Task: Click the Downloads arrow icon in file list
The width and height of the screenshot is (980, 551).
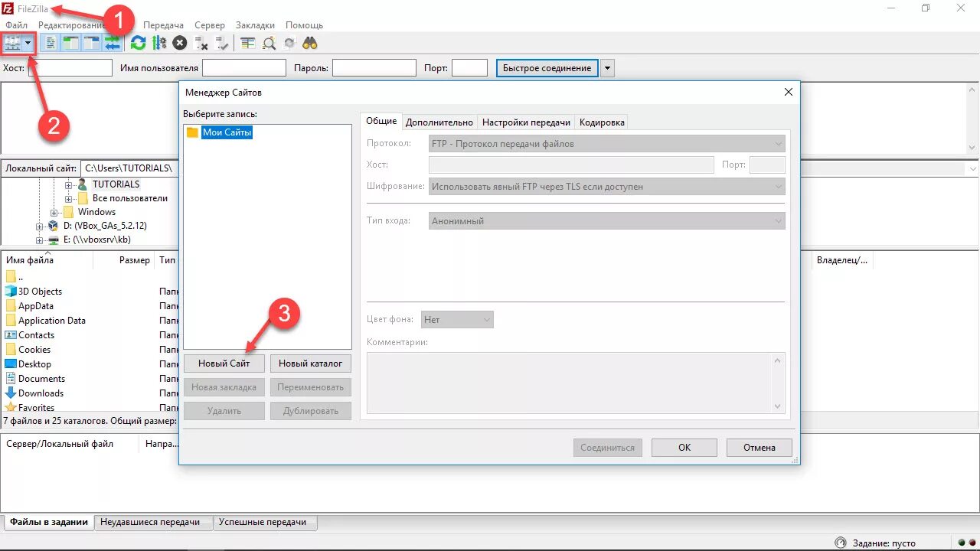Action: pyautogui.click(x=11, y=393)
